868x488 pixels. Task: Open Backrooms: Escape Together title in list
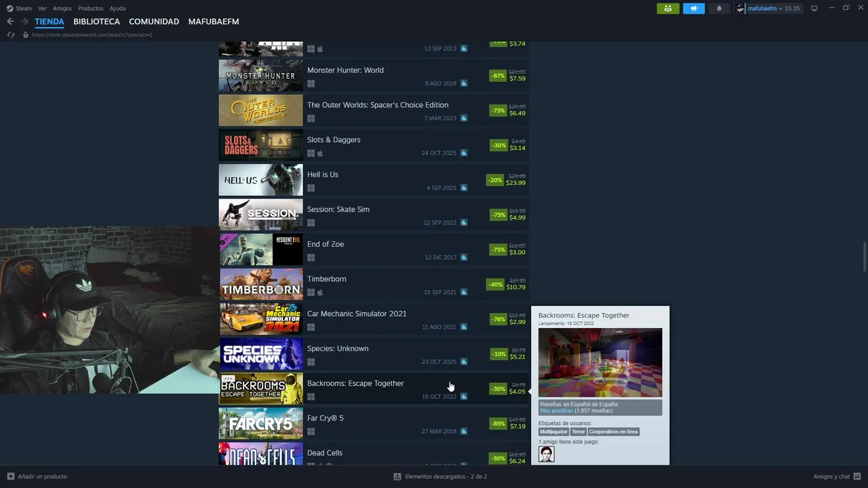(355, 383)
